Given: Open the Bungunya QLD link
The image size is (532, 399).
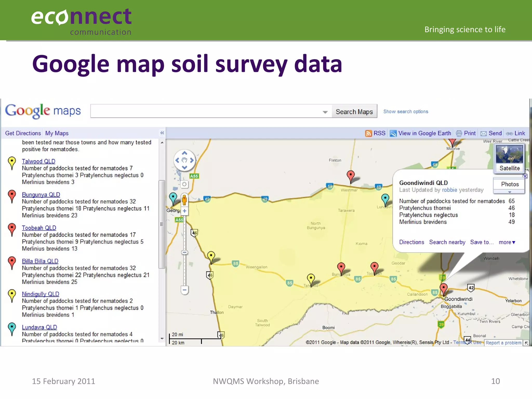Looking at the screenshot, I should (41, 195).
